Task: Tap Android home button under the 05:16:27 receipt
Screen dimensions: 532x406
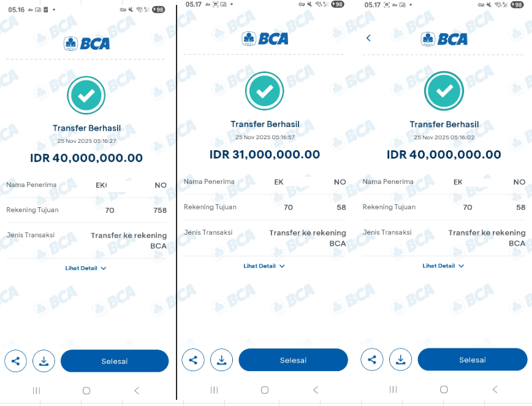Action: (x=86, y=391)
